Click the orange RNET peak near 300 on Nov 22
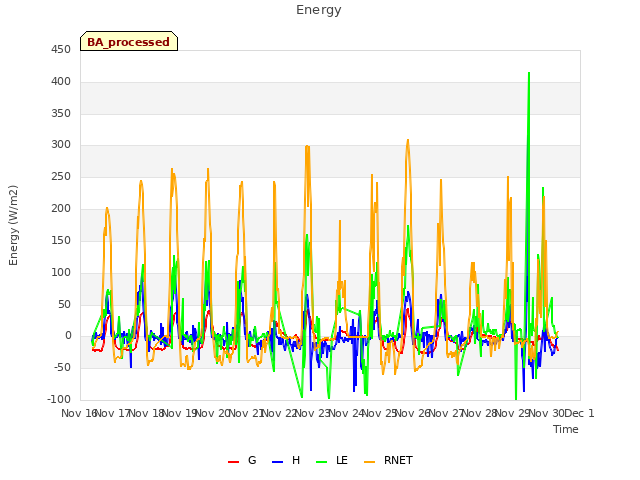Image resolution: width=640 pixels, height=480 pixels. 307,146
